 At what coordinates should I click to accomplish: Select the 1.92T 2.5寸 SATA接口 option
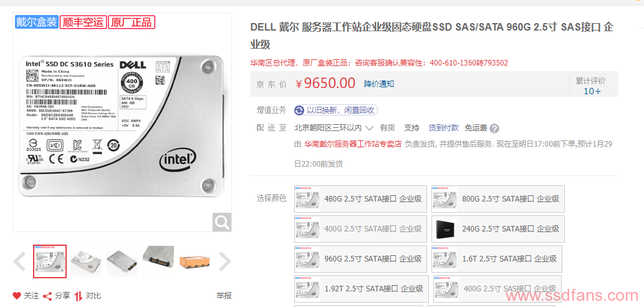[362, 289]
